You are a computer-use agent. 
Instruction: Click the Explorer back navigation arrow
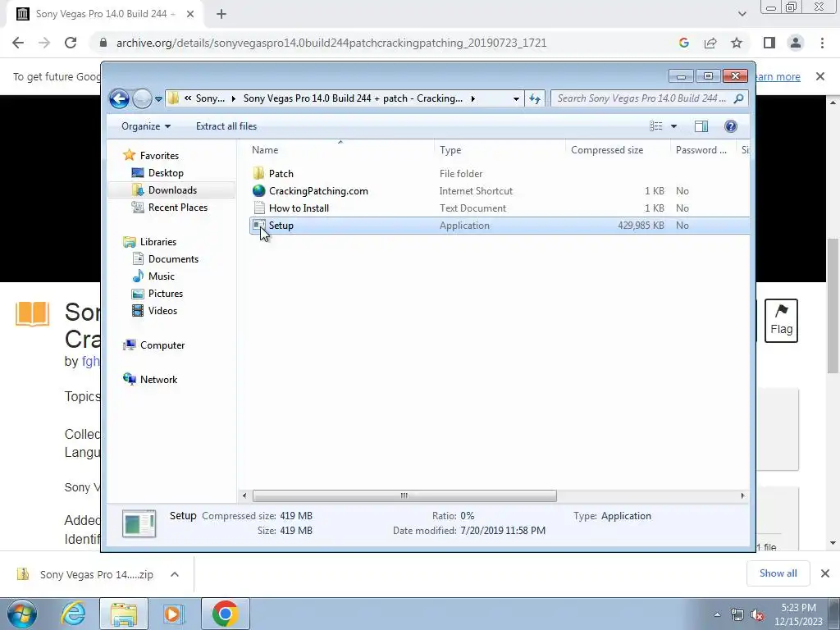[x=119, y=98]
